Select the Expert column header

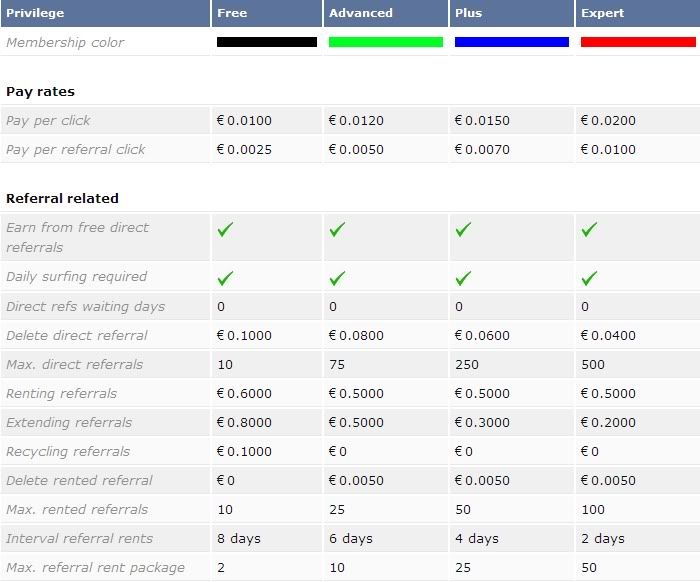[602, 13]
